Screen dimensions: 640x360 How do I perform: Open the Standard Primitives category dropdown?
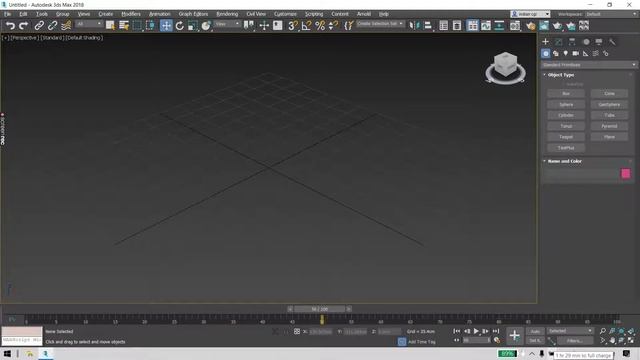pyautogui.click(x=589, y=64)
